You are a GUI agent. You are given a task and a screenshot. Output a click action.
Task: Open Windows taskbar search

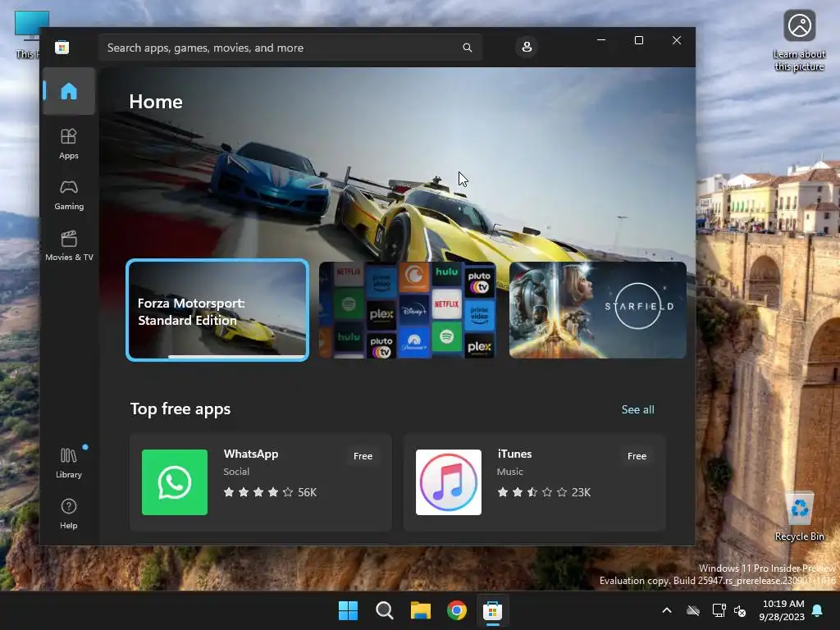pos(384,610)
